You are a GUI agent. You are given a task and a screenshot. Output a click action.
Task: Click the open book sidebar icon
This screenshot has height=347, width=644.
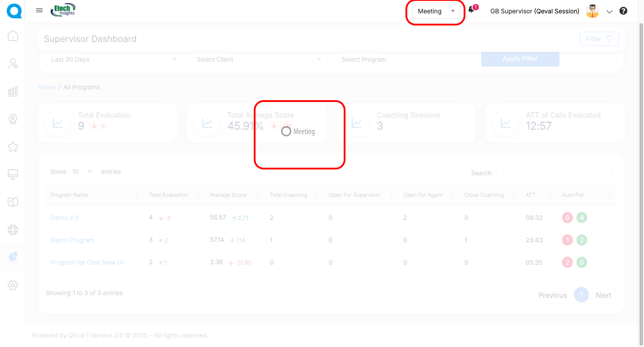[13, 202]
